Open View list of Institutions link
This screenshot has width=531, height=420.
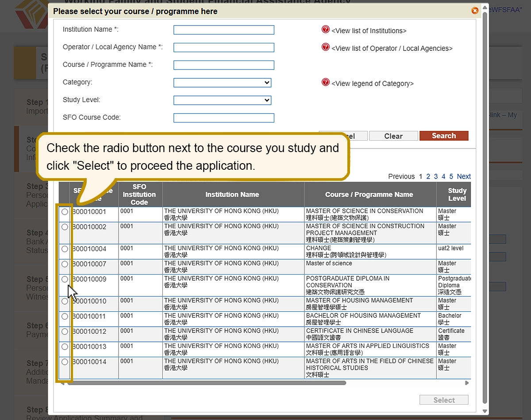point(369,31)
